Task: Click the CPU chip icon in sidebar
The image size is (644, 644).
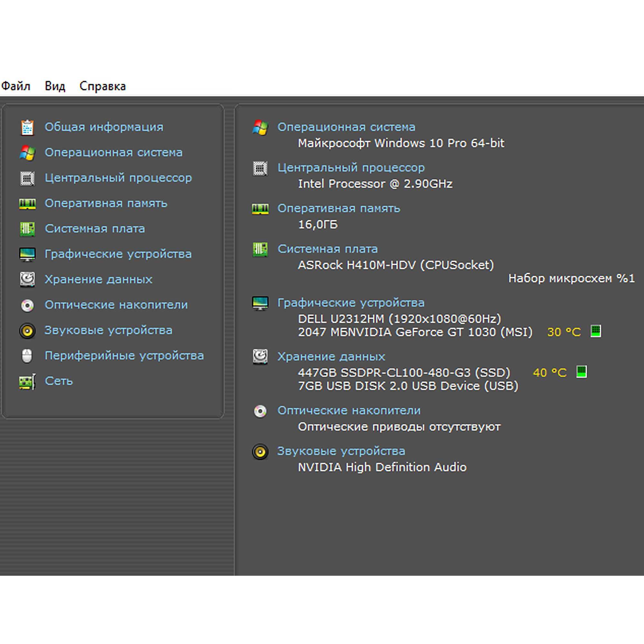Action: (x=27, y=178)
